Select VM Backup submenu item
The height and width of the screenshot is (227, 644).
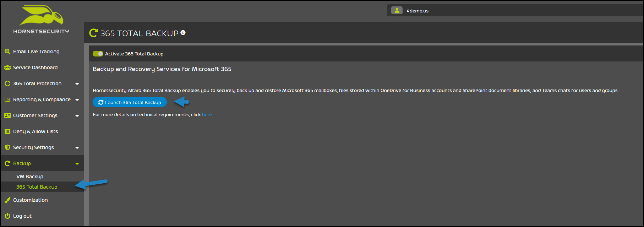point(42,177)
